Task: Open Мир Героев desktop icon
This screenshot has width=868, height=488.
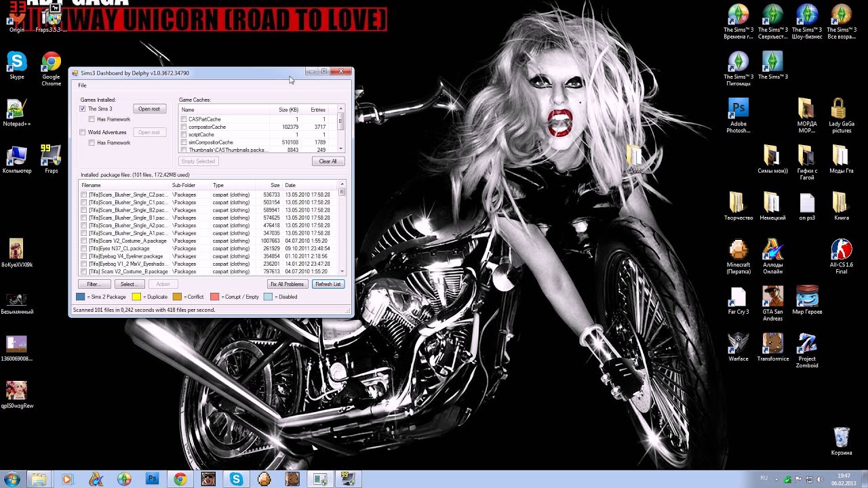Action: click(807, 301)
